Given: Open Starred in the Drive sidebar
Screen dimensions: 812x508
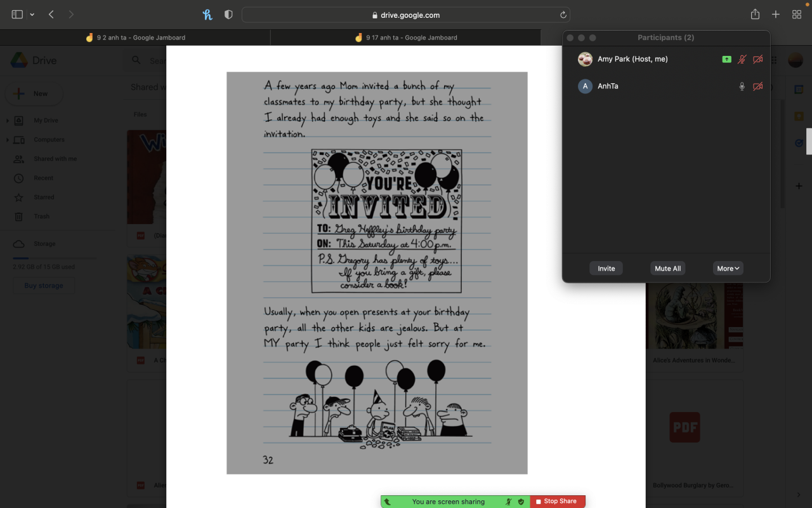Looking at the screenshot, I should point(44,197).
